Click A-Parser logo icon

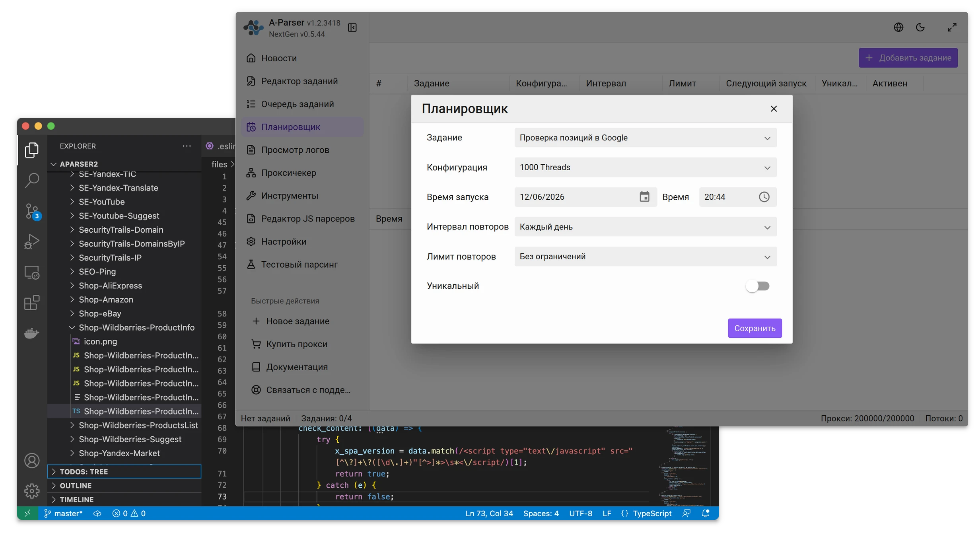pos(253,27)
